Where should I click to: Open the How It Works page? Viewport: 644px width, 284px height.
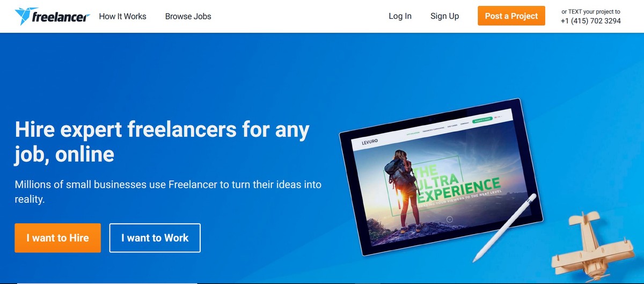click(x=122, y=16)
